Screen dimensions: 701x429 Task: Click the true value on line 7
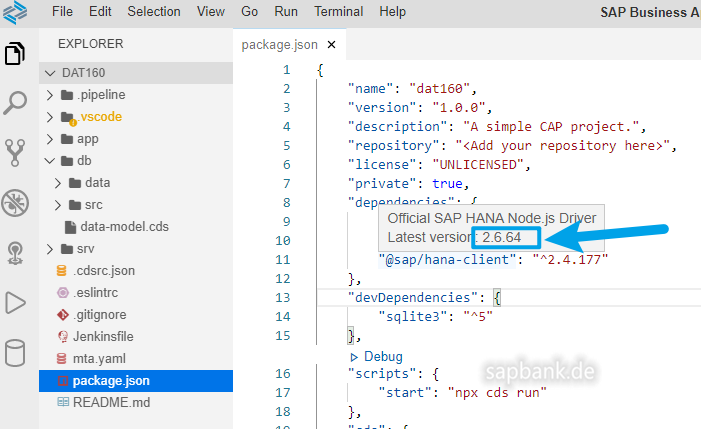coord(447,184)
